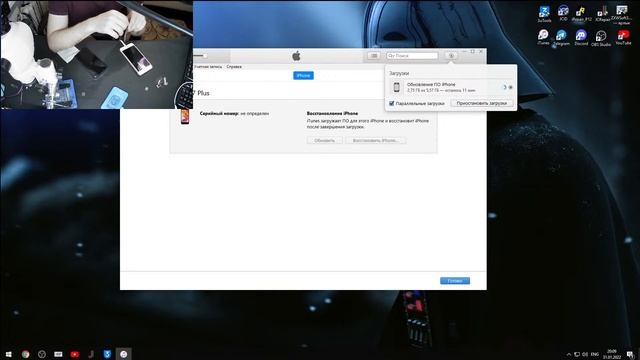640x360 pixels.
Task: Click the clock in the system tray
Action: click(612, 354)
